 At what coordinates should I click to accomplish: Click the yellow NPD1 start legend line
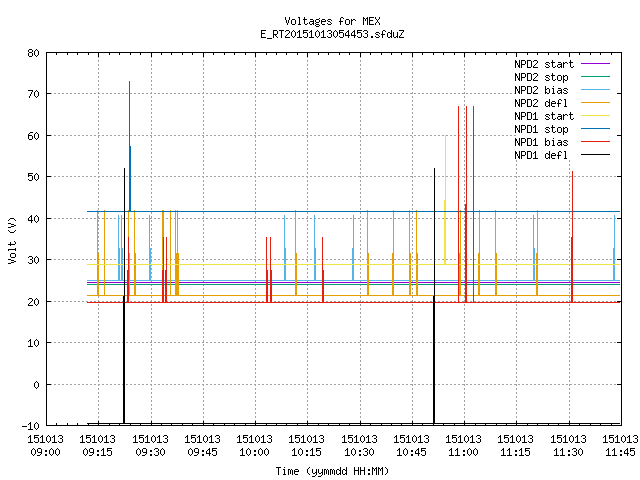(x=596, y=116)
